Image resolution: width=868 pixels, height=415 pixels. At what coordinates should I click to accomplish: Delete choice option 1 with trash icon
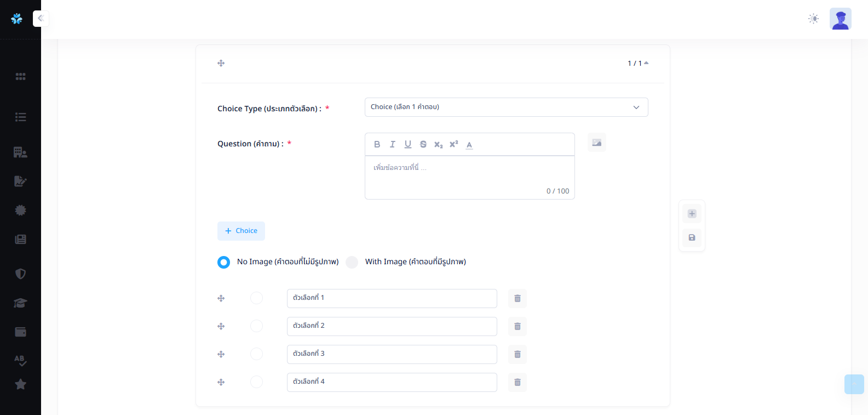pos(517,298)
